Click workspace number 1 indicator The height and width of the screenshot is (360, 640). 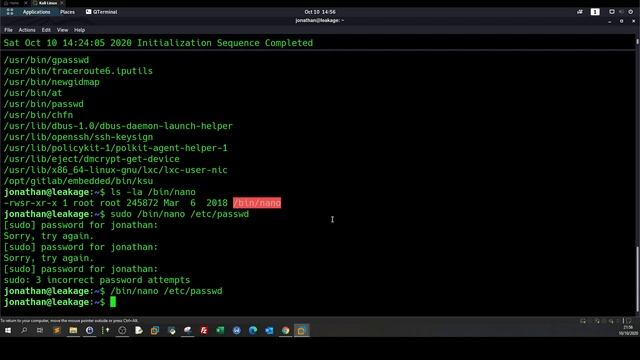tap(595, 12)
